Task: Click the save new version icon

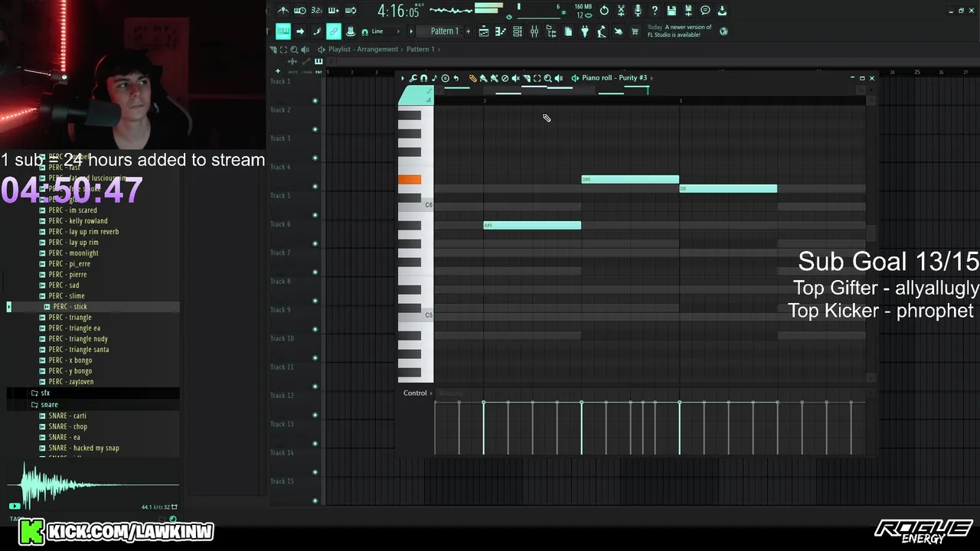Action: [688, 11]
